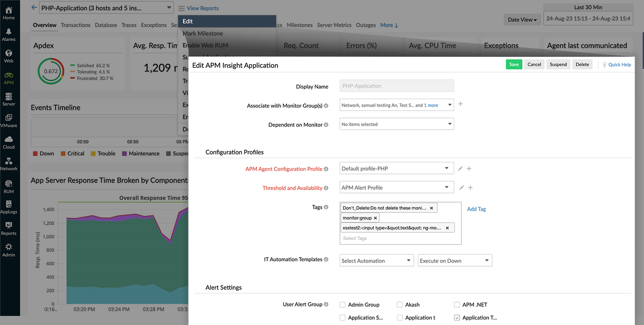Switch to the Transactions tab
This screenshot has height=325, width=644.
pyautogui.click(x=75, y=25)
